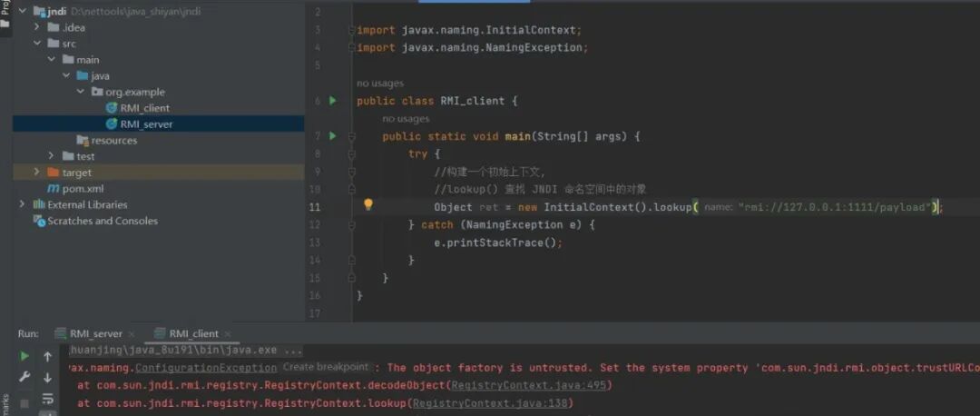Open RegistryContext.java:495 stack link

tap(529, 385)
